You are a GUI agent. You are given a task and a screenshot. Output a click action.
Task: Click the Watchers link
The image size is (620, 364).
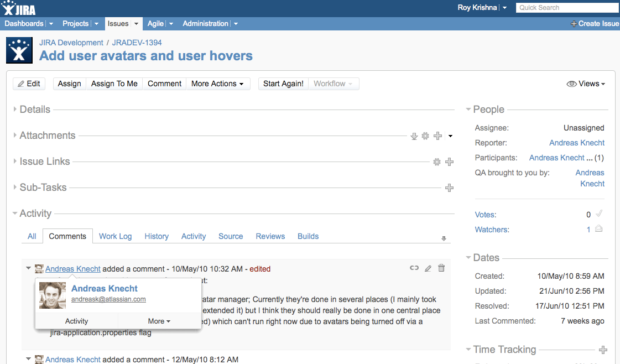(x=492, y=230)
